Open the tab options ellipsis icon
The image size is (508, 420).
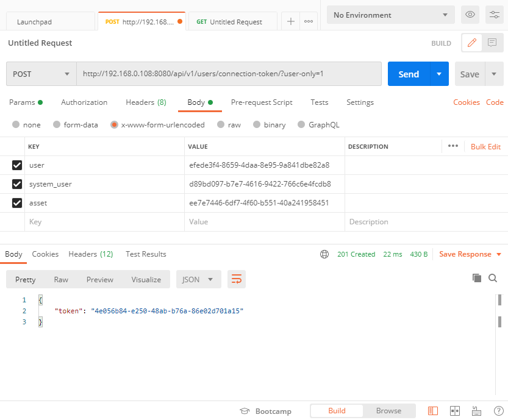[x=309, y=21]
